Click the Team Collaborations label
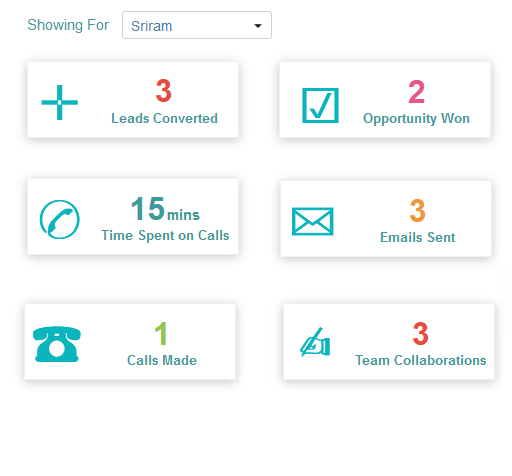This screenshot has height=476, width=512. point(421,360)
